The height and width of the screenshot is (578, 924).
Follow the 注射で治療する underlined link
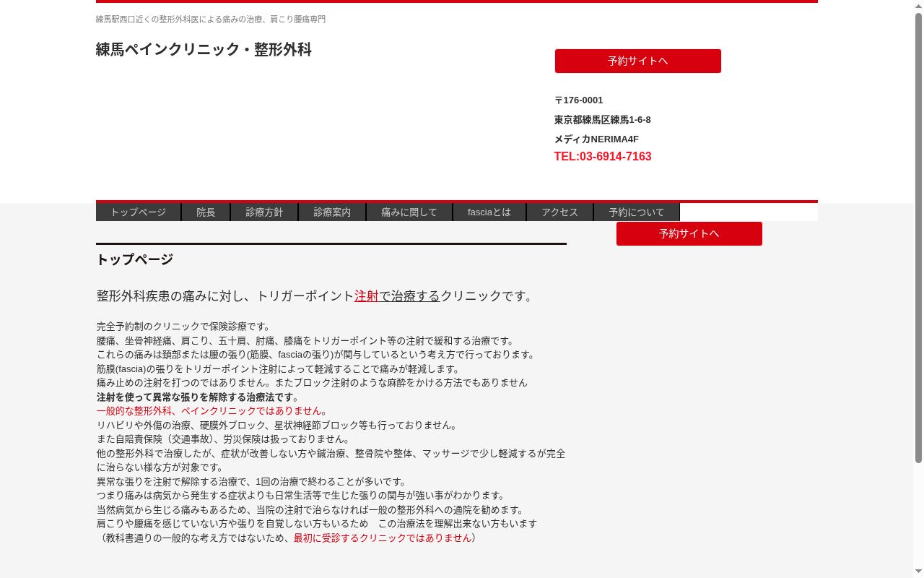(x=397, y=296)
